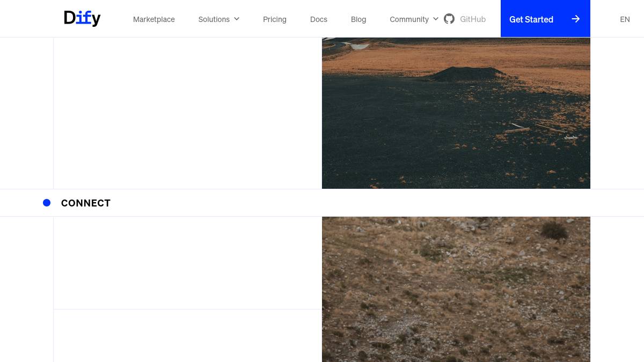Image resolution: width=644 pixels, height=362 pixels.
Task: Click the dark bush in the hillside image
Action: tap(554, 230)
